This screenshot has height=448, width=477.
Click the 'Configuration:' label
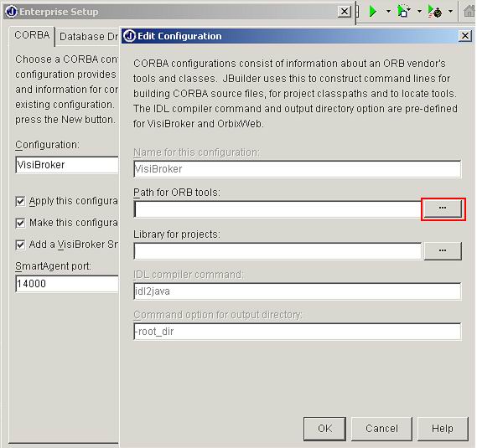tap(47, 145)
